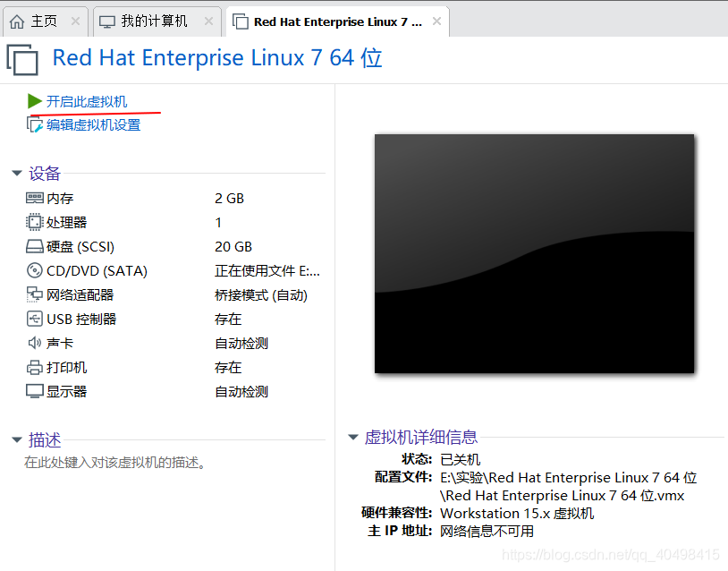Collapse the 设备 devices section

tap(17, 174)
